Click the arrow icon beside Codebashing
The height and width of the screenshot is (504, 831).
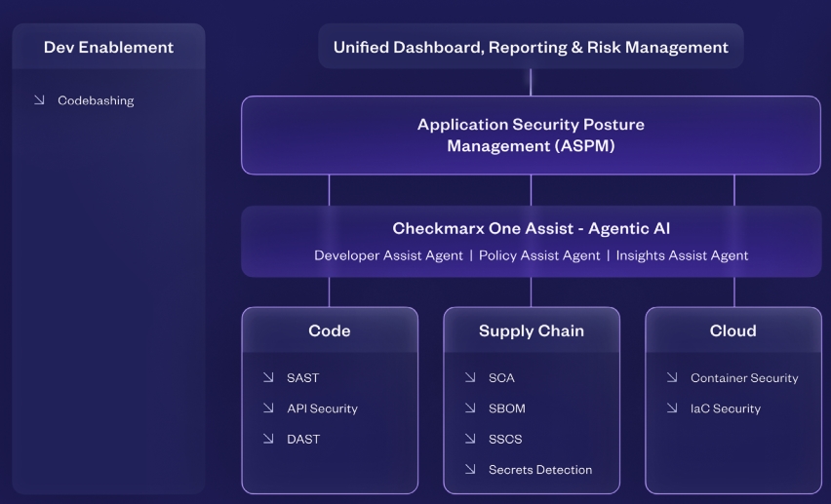39,100
